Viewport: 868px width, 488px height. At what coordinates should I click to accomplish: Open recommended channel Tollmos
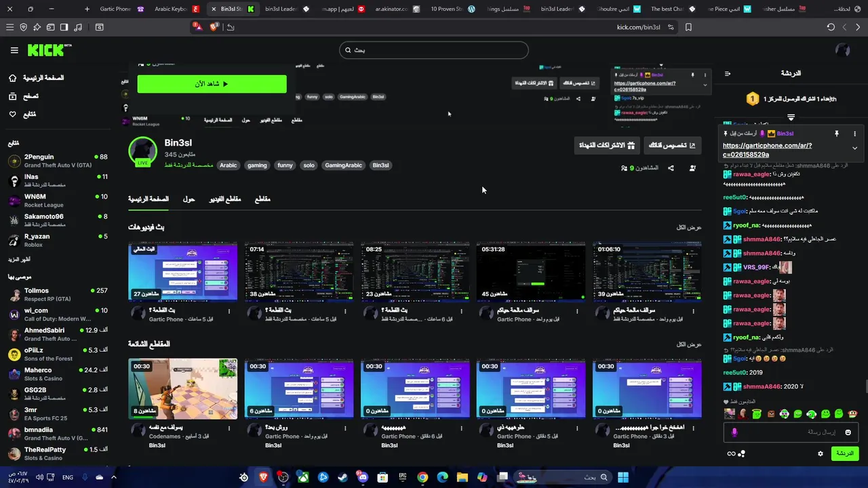click(58, 294)
